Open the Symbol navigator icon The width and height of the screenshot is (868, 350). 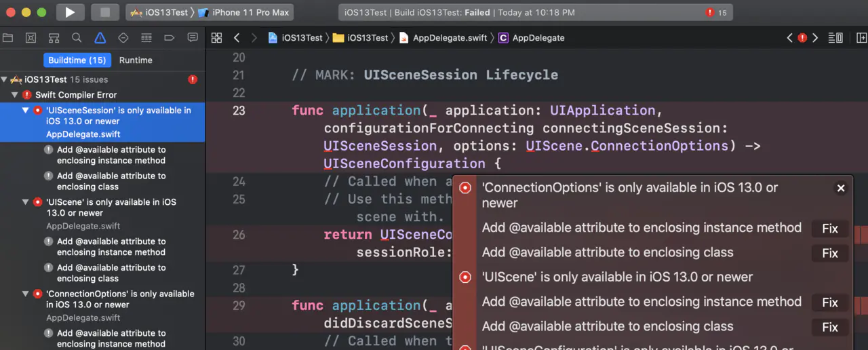[54, 38]
